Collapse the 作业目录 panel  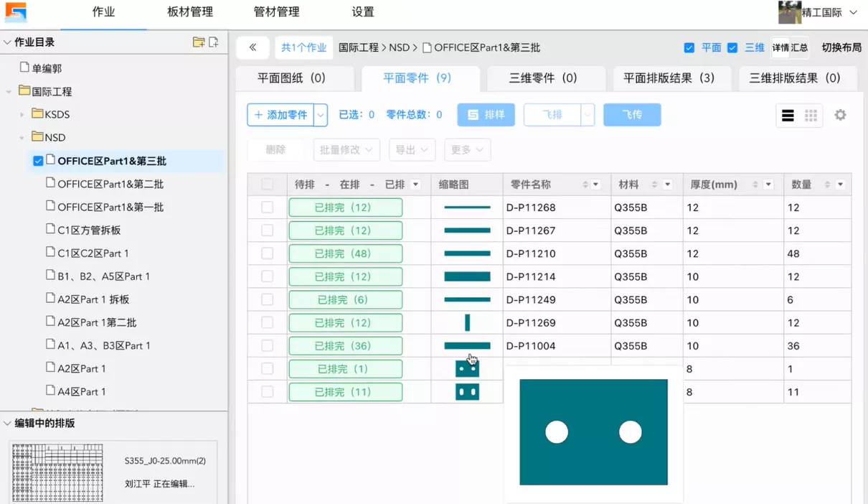pyautogui.click(x=7, y=42)
